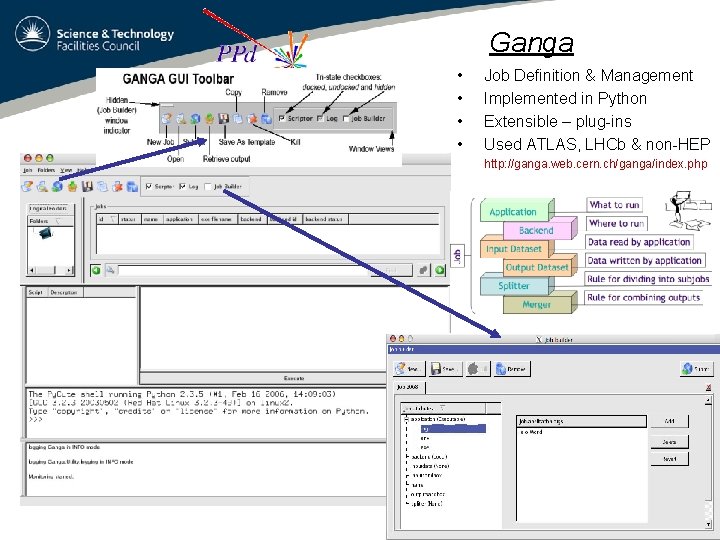Toggle Job Builder checkbox in toolbar diagram
The width and height of the screenshot is (720, 540).
[346, 118]
